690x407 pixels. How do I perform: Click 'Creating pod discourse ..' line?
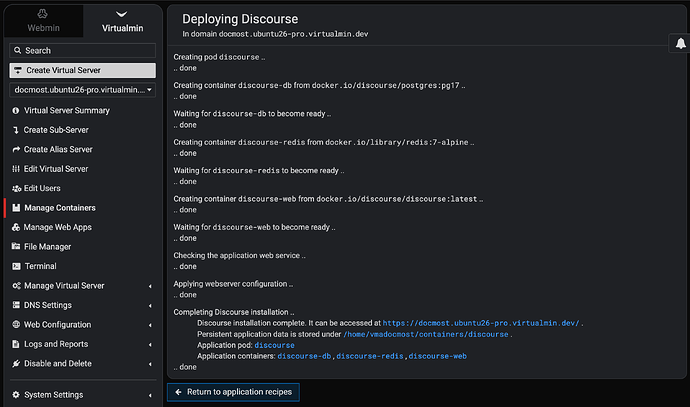219,57
